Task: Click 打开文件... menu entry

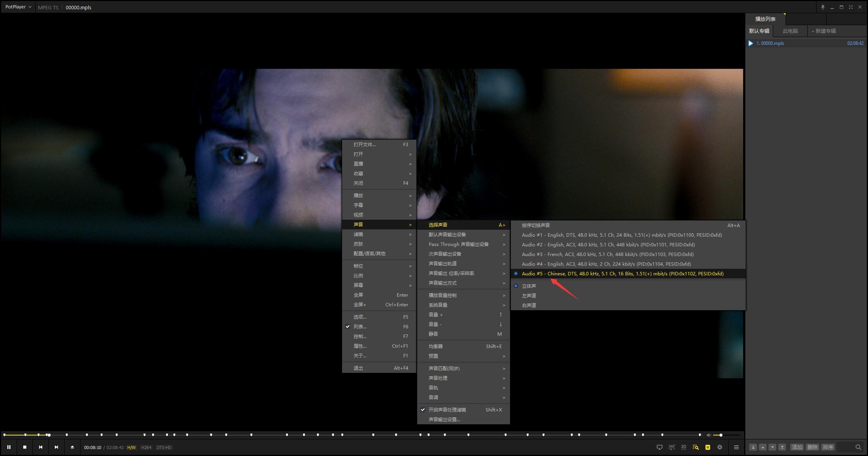Action: click(379, 144)
